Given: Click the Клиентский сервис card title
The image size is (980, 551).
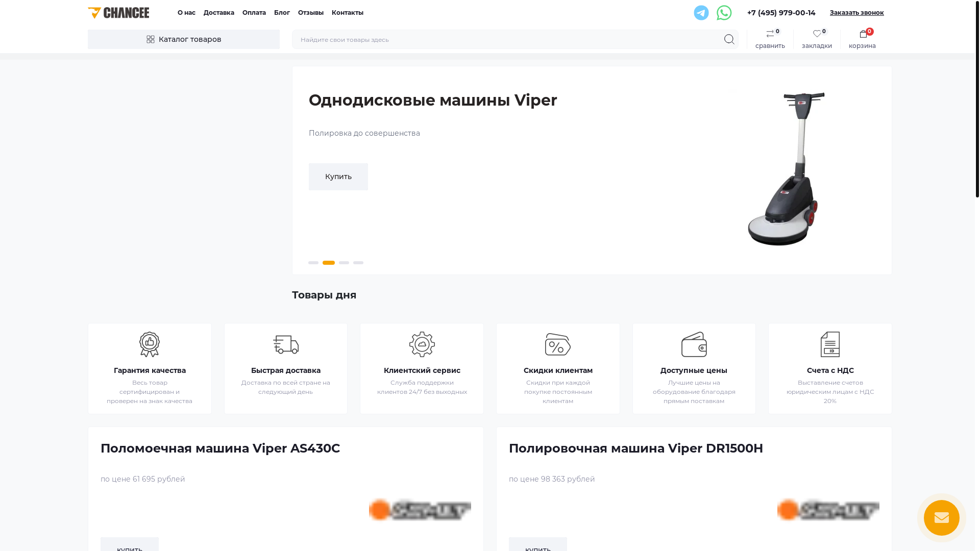Looking at the screenshot, I should tap(422, 370).
